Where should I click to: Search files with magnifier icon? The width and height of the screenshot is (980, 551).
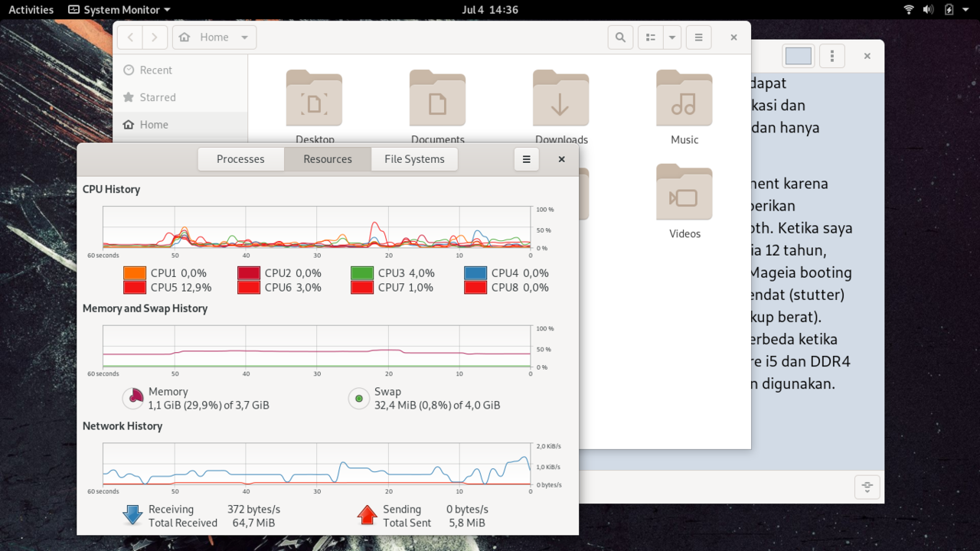pos(620,37)
